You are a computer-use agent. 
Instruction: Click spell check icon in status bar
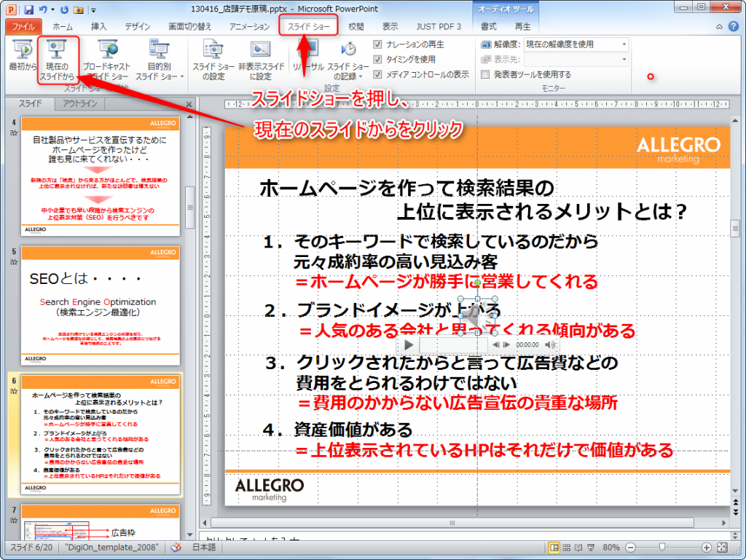tap(176, 548)
